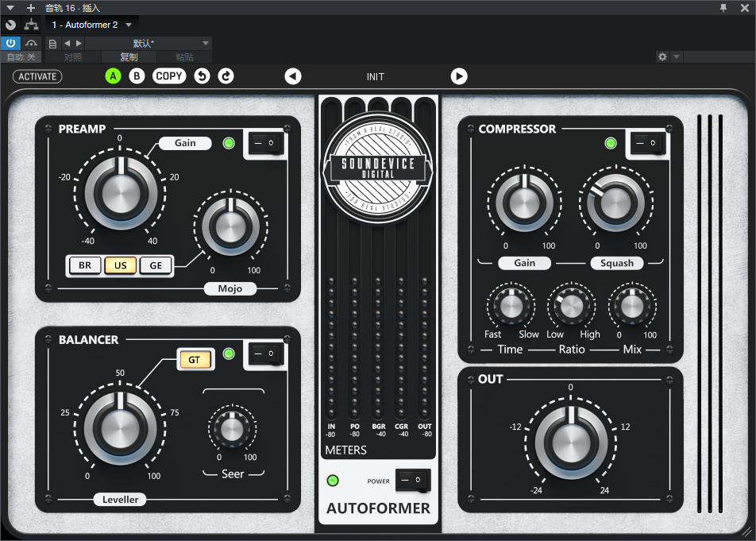Open the gear settings icon
The image size is (756, 541).
pos(662,57)
